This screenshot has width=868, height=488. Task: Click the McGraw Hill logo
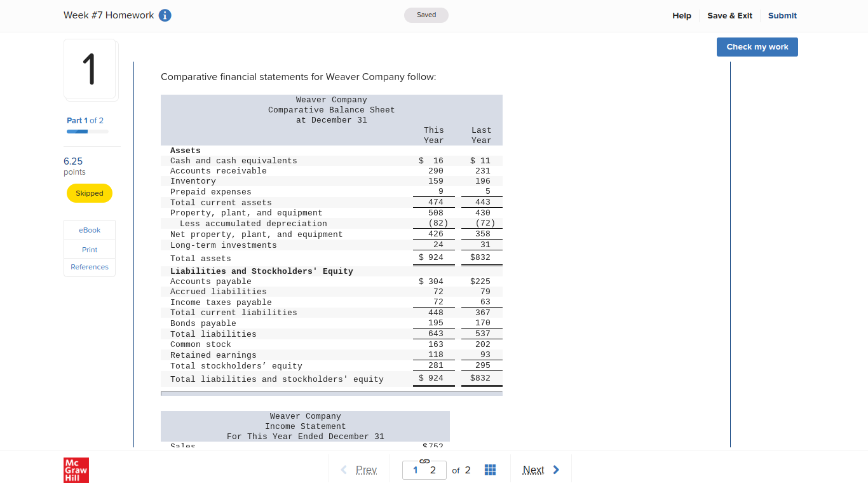coord(76,470)
